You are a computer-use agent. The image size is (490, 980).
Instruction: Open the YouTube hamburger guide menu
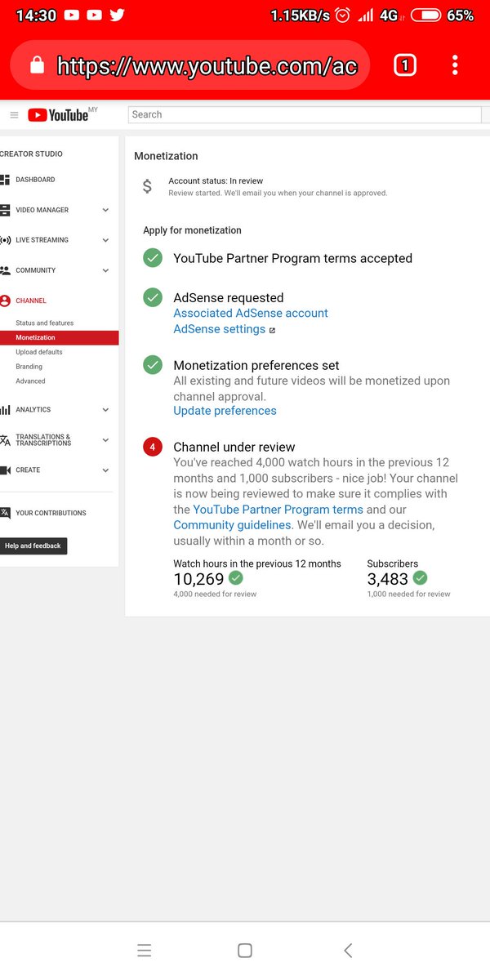[x=14, y=115]
